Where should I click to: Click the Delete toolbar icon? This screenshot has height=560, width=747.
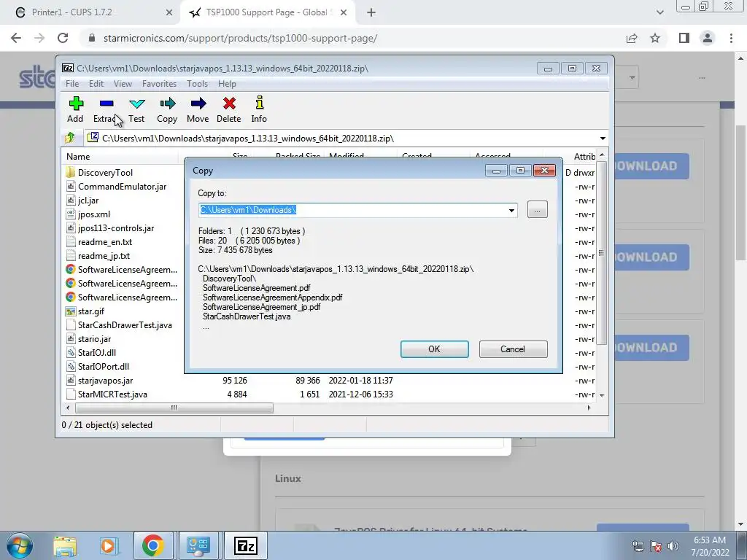point(229,104)
